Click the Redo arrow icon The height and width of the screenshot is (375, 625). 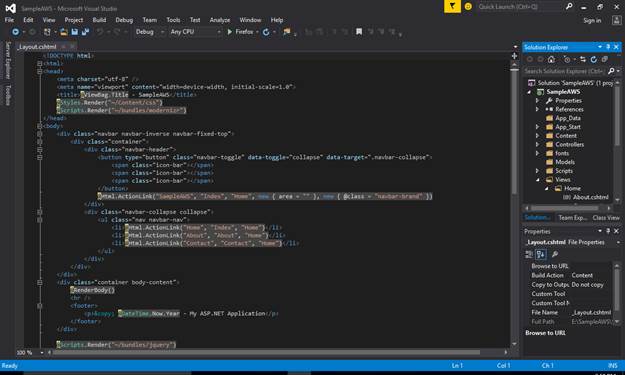pos(116,31)
